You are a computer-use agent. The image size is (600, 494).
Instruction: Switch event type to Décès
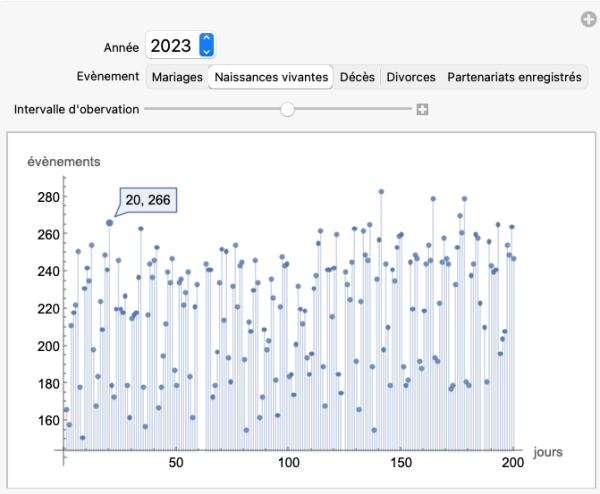click(x=357, y=77)
